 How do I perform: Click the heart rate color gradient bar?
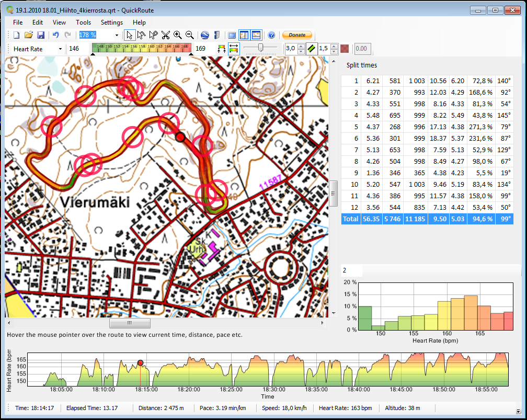[x=142, y=48]
